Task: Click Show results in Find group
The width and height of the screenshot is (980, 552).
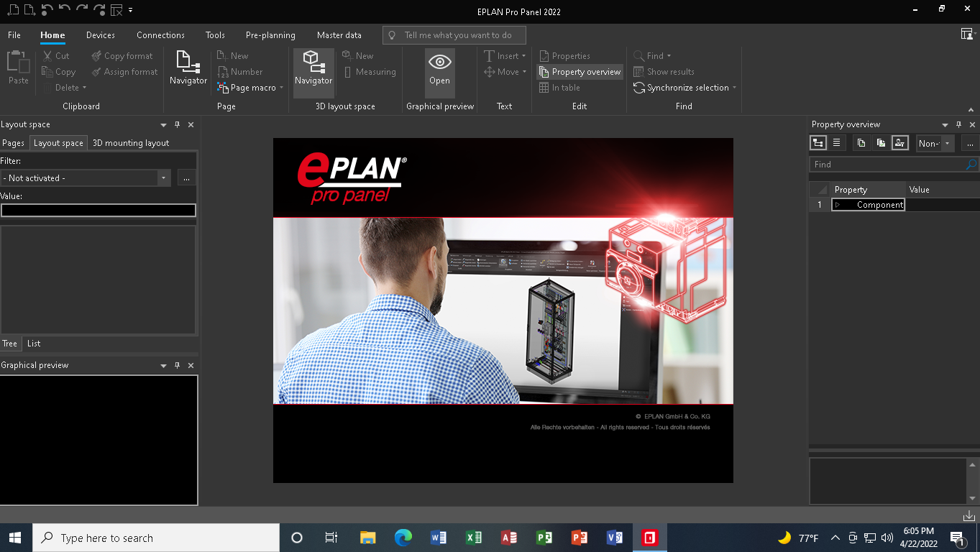Action: pyautogui.click(x=664, y=72)
